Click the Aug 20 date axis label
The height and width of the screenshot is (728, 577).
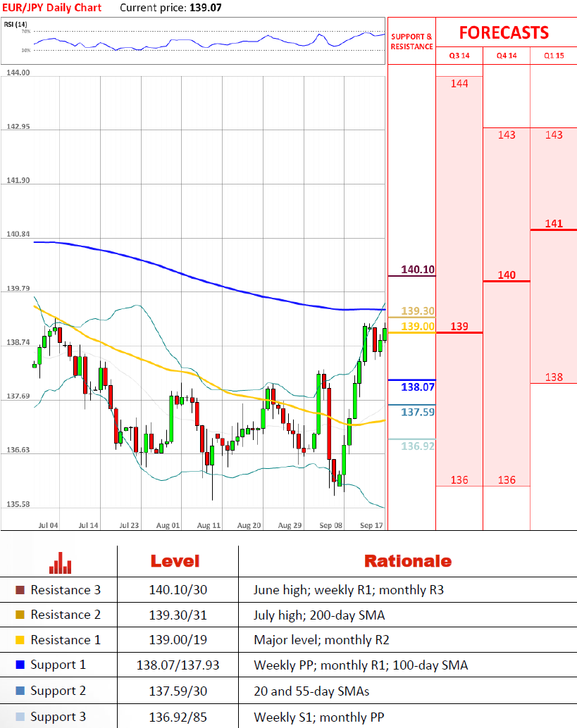(x=249, y=525)
